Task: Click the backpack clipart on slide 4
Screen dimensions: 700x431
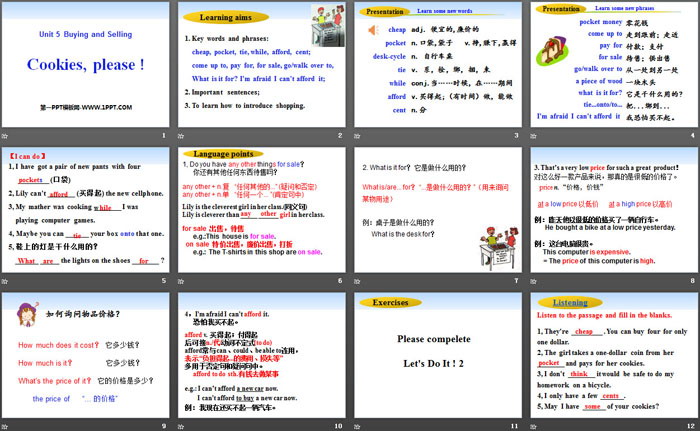Action: 551,51
